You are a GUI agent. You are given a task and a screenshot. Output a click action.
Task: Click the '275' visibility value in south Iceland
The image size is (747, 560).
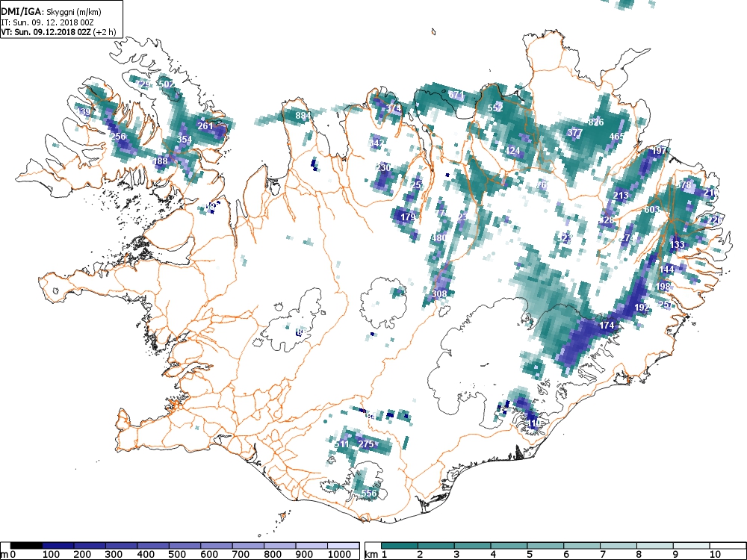pyautogui.click(x=366, y=444)
